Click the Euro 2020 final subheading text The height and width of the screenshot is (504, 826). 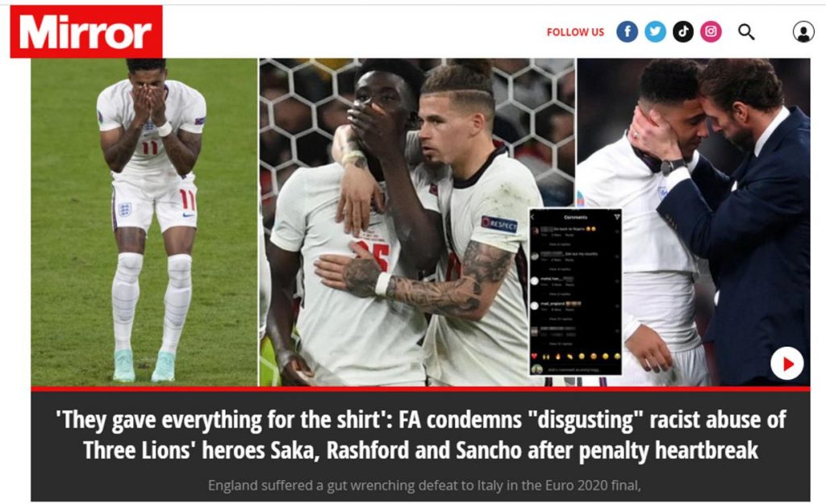click(x=424, y=485)
